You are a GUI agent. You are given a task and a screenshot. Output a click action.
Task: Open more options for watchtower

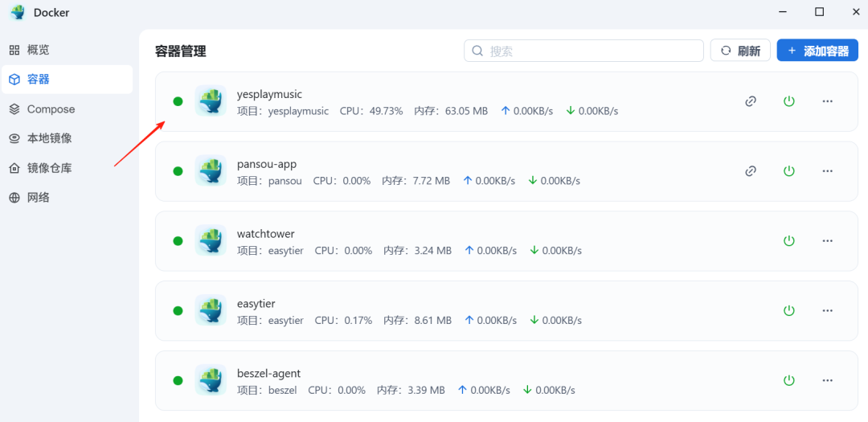(828, 241)
